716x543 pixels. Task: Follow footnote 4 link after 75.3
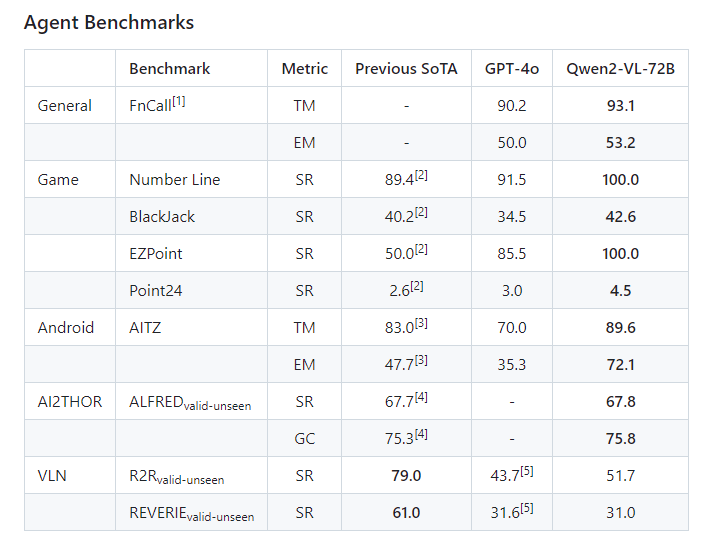(421, 435)
